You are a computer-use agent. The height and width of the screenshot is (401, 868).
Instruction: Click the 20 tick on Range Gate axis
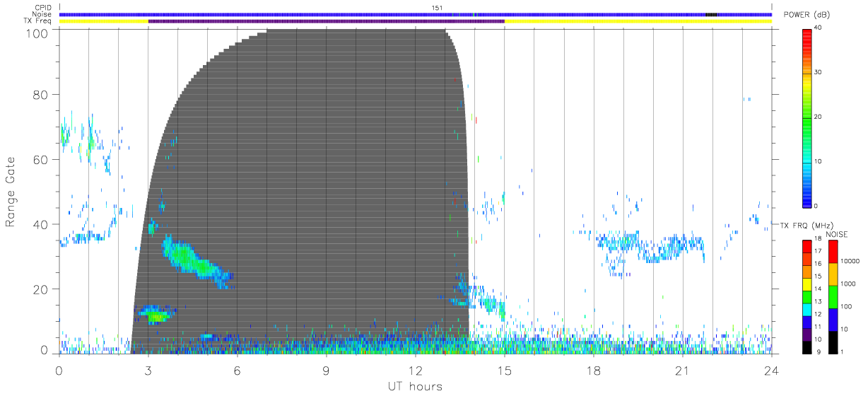40,289
